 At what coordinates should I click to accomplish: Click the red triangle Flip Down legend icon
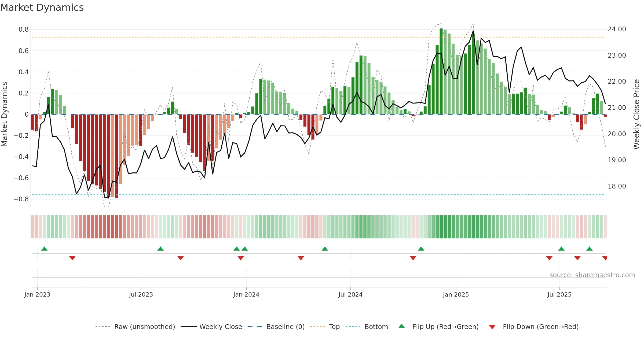click(x=492, y=327)
